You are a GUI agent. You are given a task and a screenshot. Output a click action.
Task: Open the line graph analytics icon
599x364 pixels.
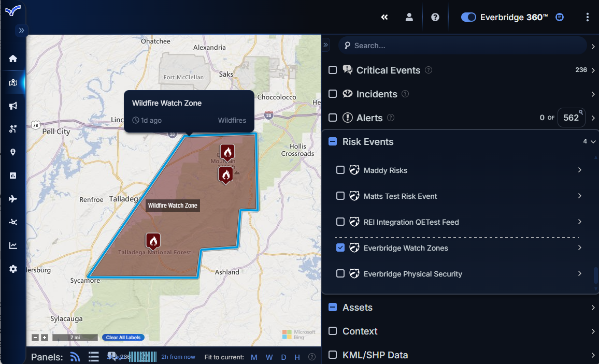[x=13, y=245]
